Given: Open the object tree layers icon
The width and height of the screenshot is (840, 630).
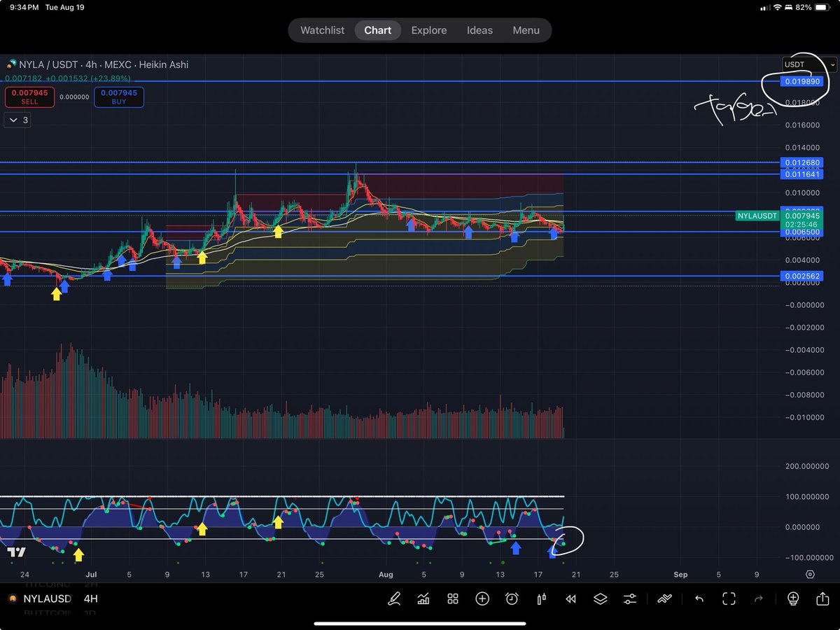Looking at the screenshot, I should 600,599.
